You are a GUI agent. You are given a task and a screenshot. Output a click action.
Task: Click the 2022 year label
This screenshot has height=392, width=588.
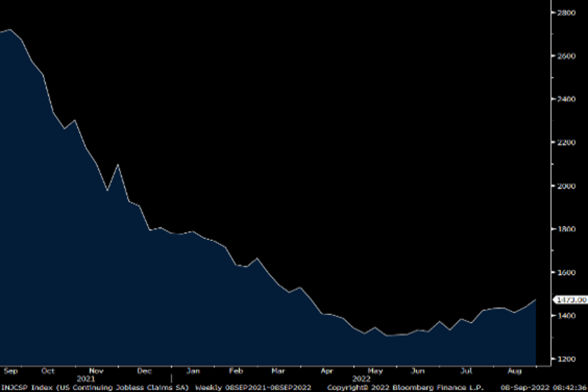[x=360, y=379]
